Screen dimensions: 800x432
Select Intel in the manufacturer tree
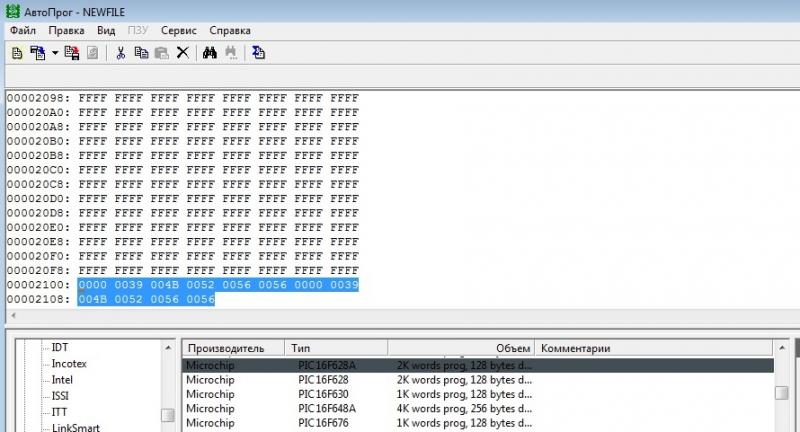coord(65,380)
